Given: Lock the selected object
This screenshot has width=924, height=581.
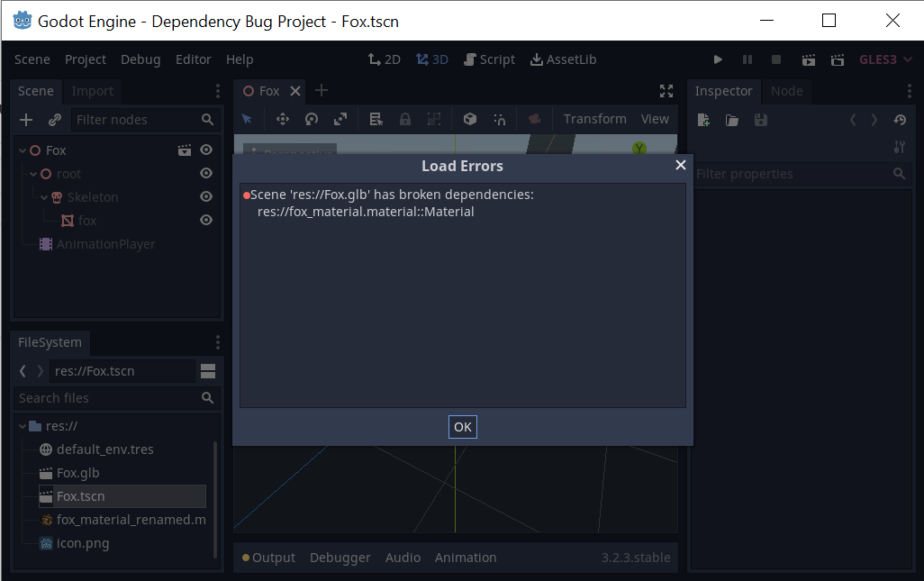Looking at the screenshot, I should pos(405,119).
